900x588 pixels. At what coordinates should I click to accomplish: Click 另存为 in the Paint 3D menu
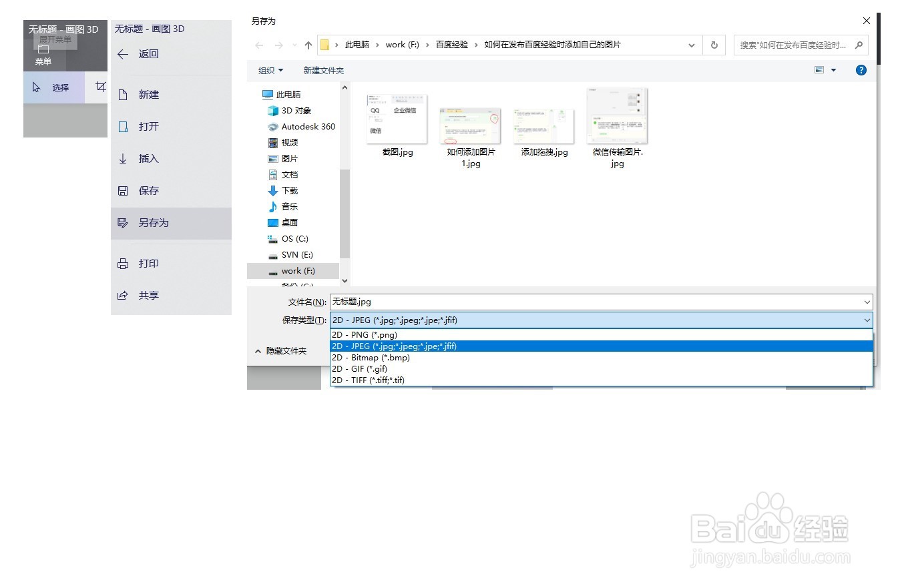(x=154, y=223)
